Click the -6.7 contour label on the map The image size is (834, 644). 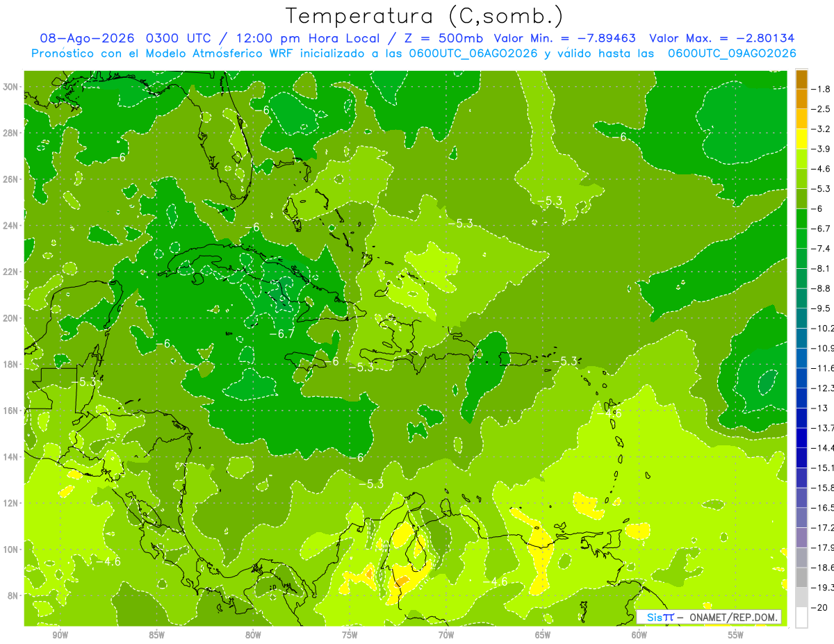pos(282,334)
